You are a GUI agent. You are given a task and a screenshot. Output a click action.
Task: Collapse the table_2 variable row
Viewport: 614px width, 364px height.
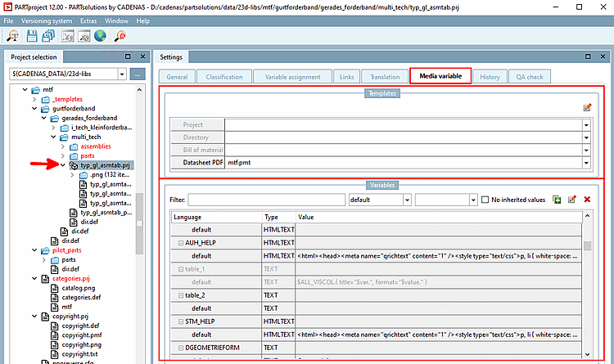click(x=181, y=295)
